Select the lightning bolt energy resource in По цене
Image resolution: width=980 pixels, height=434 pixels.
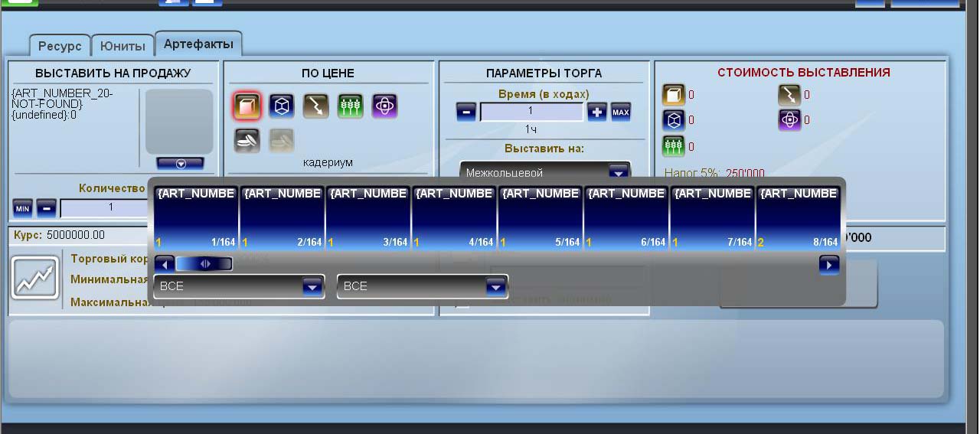pos(315,106)
